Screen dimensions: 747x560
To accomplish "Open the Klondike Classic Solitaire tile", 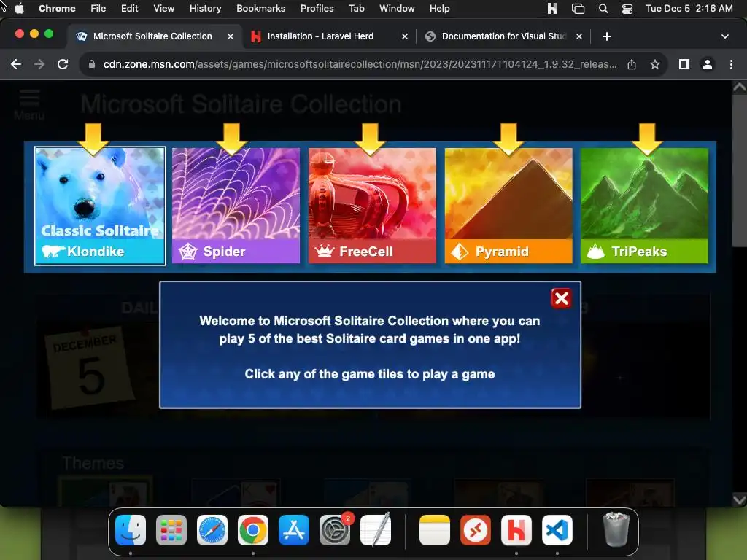I will [100, 206].
